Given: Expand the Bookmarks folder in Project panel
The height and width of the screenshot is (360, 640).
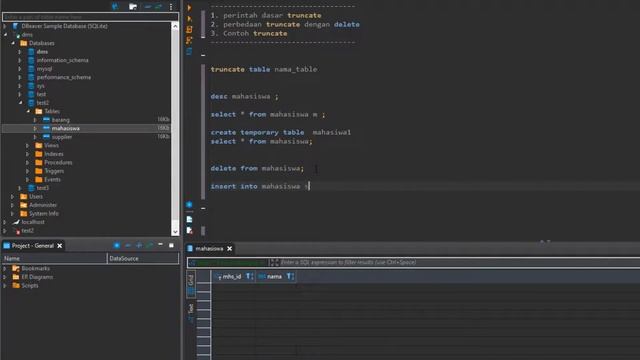Looking at the screenshot, I should pos(5,268).
